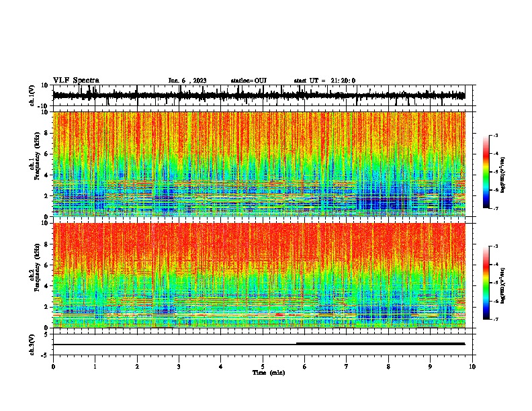Click the "VLF Spectra" title text

76,81
